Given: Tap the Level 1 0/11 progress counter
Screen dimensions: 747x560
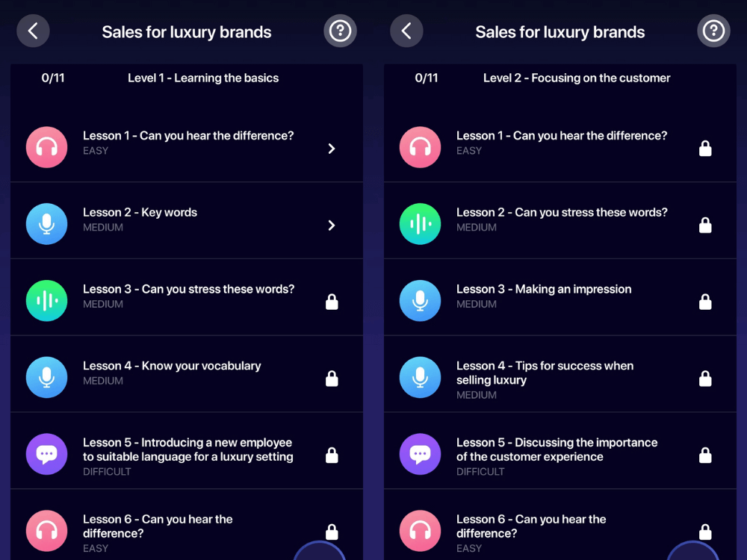Looking at the screenshot, I should [53, 78].
